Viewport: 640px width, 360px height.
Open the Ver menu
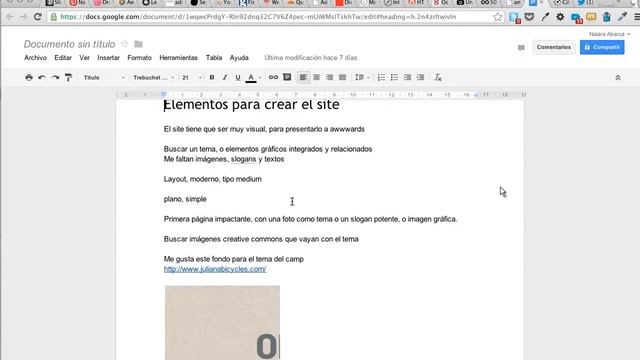pyautogui.click(x=84, y=58)
